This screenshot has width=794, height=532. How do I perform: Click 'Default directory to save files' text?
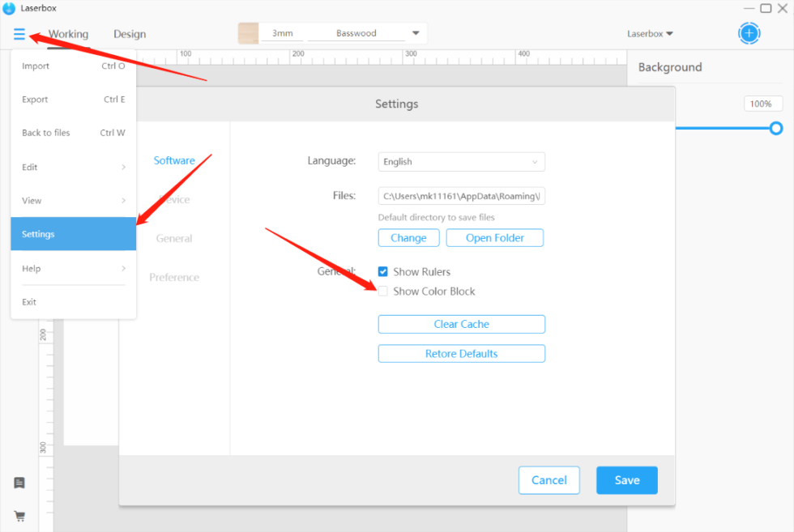(x=436, y=217)
